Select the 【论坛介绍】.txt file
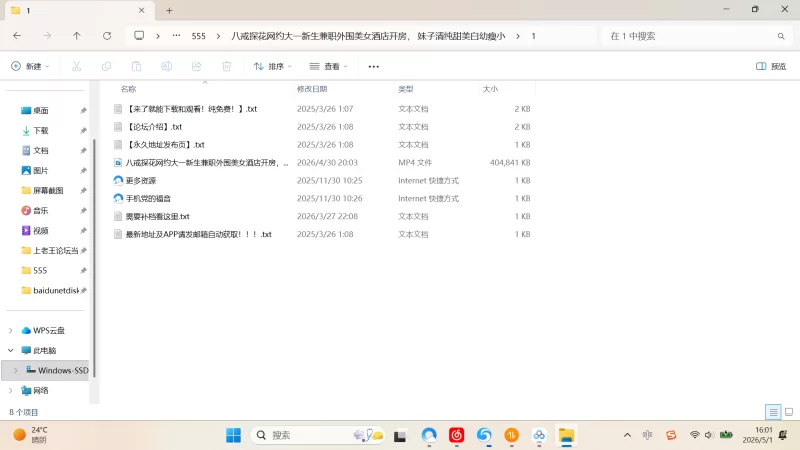The height and width of the screenshot is (450, 800). [155, 127]
